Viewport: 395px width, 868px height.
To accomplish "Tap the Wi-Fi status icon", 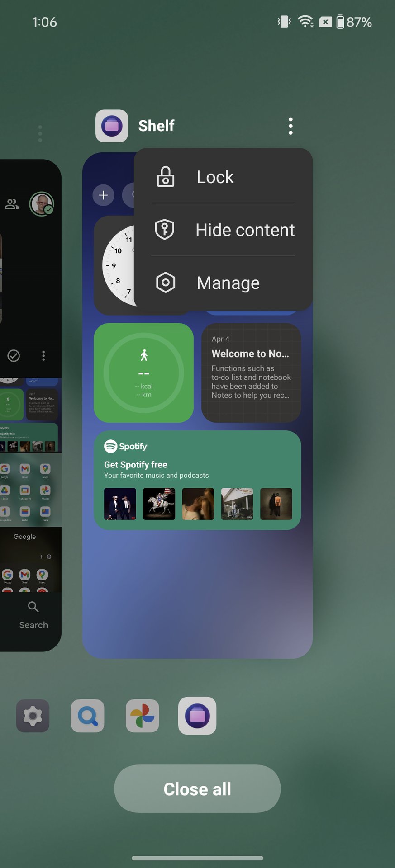I will pyautogui.click(x=306, y=22).
